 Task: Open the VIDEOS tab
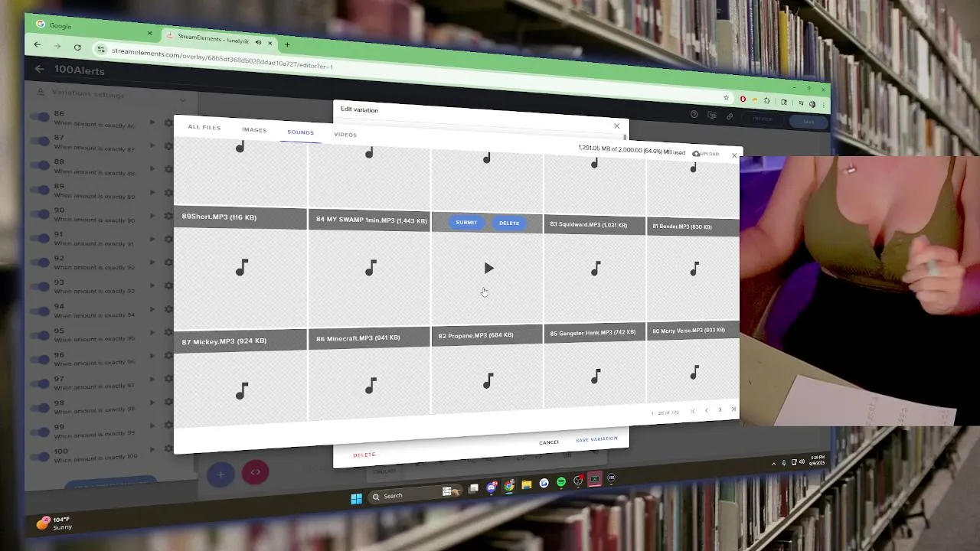[x=345, y=135]
